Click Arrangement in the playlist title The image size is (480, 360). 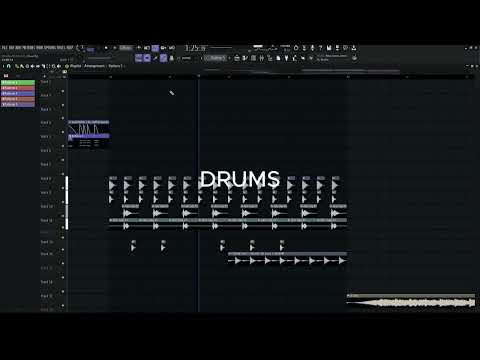(94, 66)
